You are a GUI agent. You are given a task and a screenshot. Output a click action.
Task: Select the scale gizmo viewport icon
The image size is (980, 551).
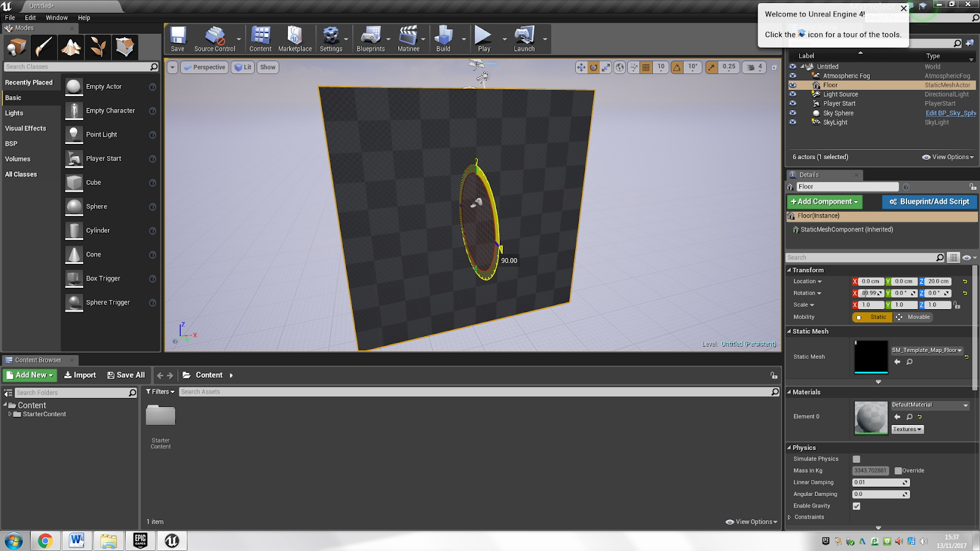point(606,67)
